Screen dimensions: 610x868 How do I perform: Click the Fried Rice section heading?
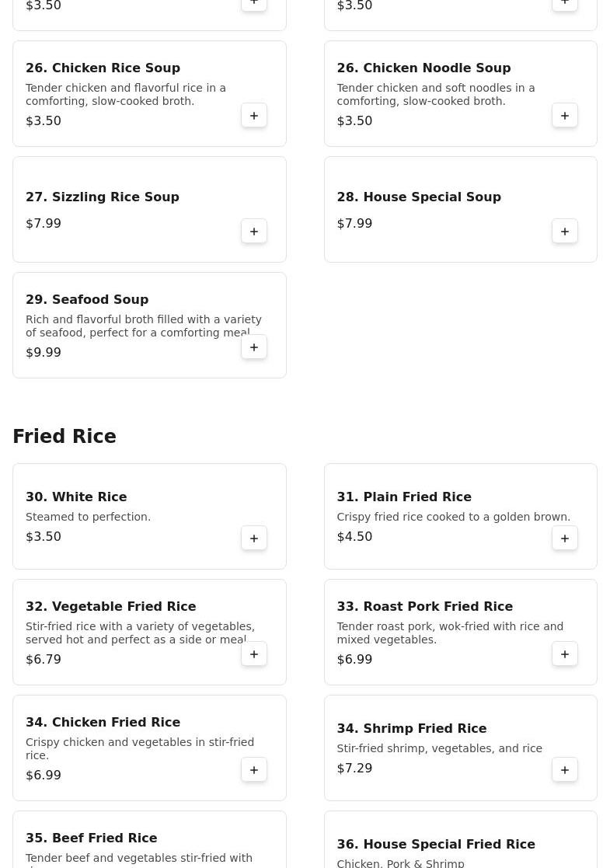coord(64,436)
